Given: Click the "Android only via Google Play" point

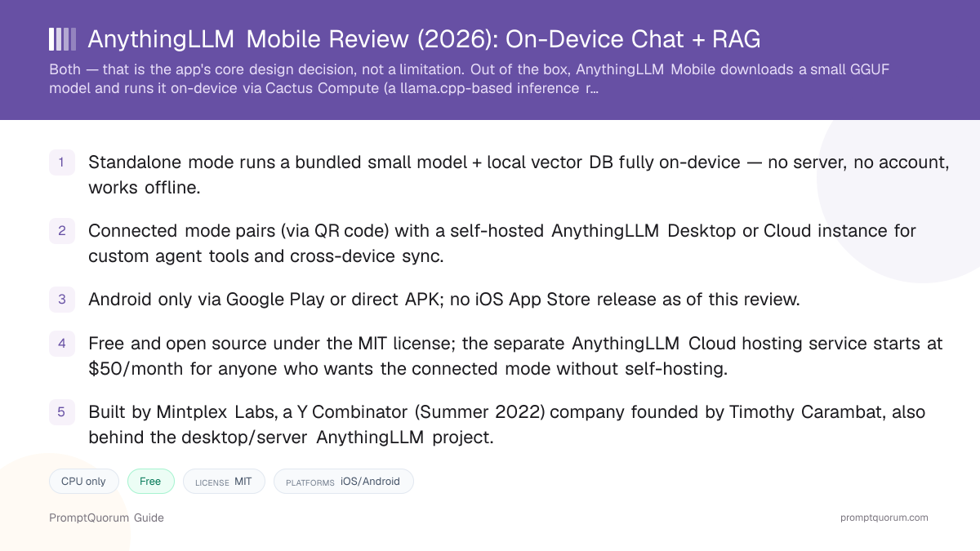Looking at the screenshot, I should (444, 300).
